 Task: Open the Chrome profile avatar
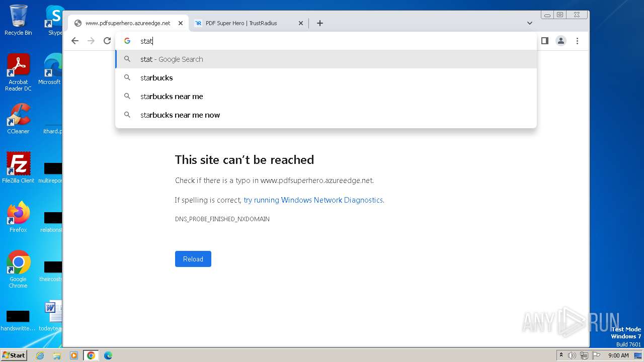(x=560, y=41)
